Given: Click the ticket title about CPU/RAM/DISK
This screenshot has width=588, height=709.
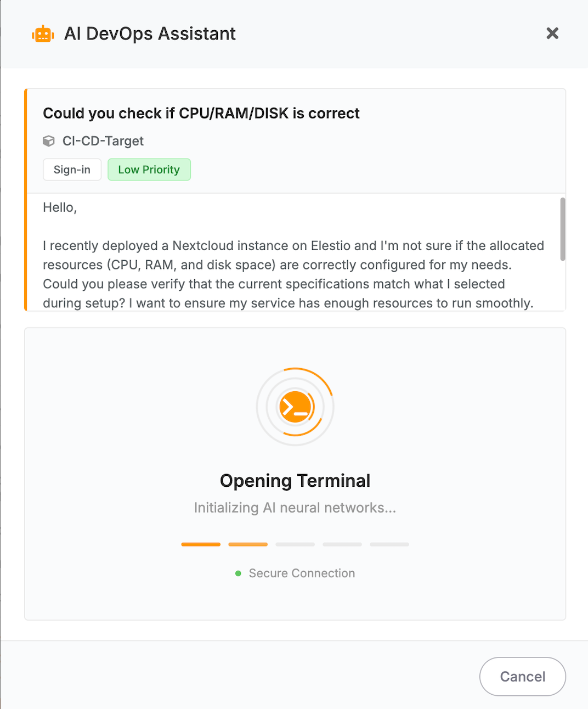Looking at the screenshot, I should [x=201, y=113].
